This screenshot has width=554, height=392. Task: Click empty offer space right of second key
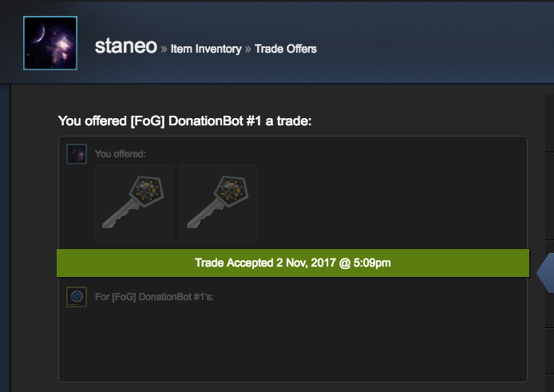pos(390,204)
